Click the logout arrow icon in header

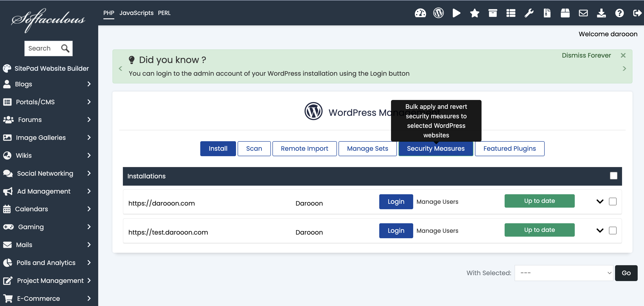[x=637, y=13]
